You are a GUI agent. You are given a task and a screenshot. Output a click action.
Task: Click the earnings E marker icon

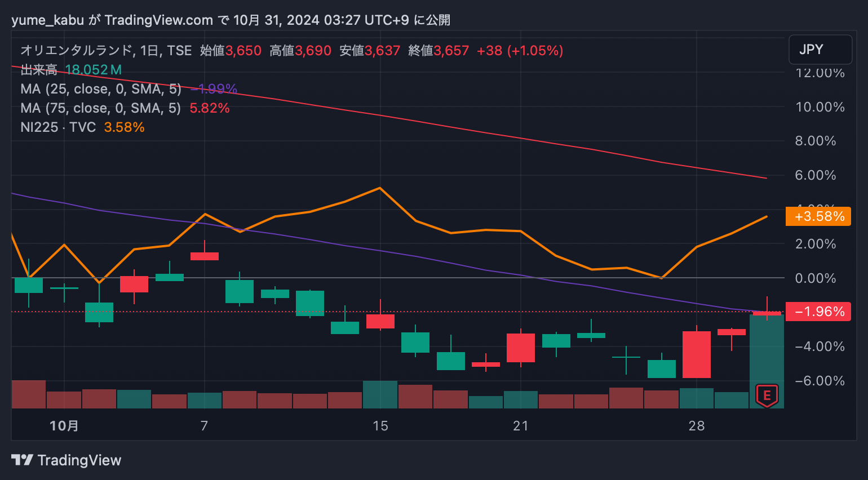[x=767, y=395]
